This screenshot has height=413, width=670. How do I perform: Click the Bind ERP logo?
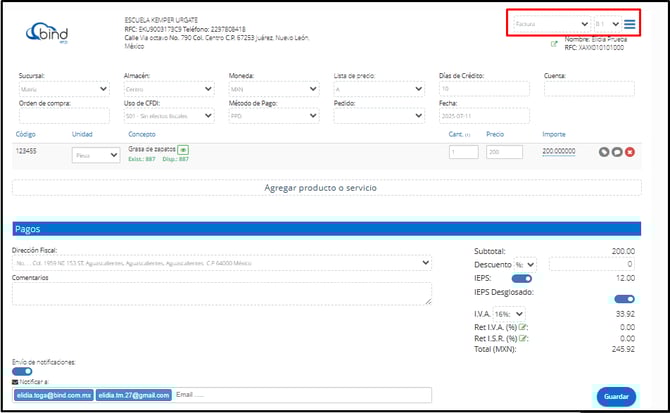click(x=47, y=31)
